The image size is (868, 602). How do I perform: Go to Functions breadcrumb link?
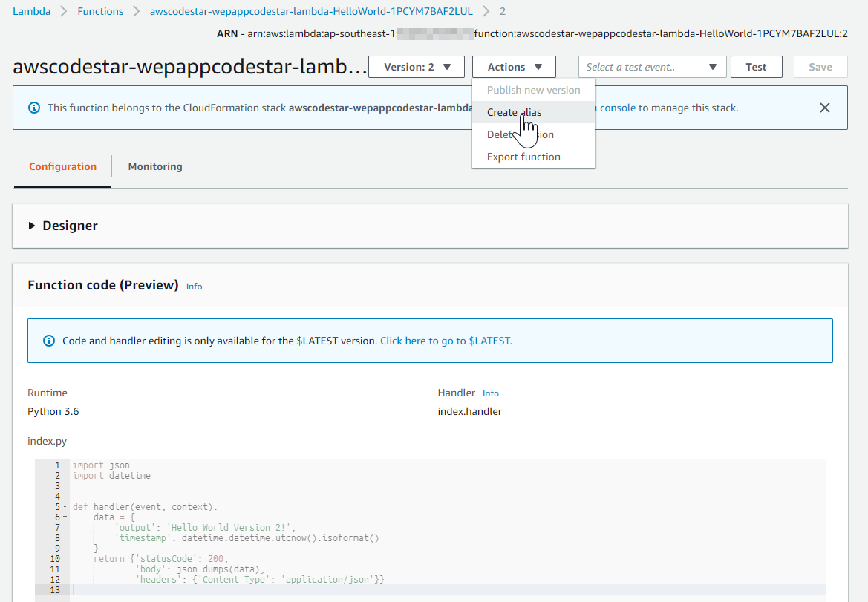[100, 11]
